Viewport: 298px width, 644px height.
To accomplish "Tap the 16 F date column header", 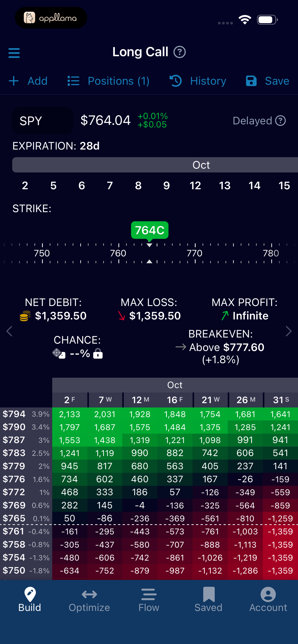I will click(x=175, y=400).
